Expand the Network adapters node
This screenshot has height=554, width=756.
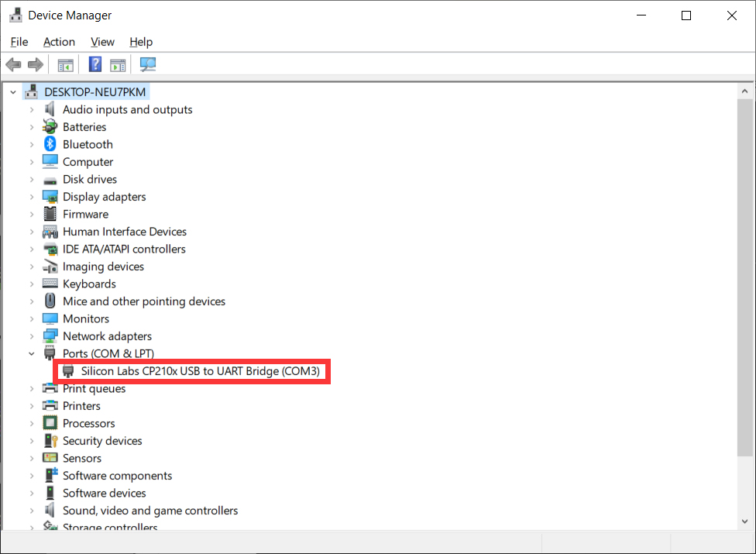click(x=31, y=336)
